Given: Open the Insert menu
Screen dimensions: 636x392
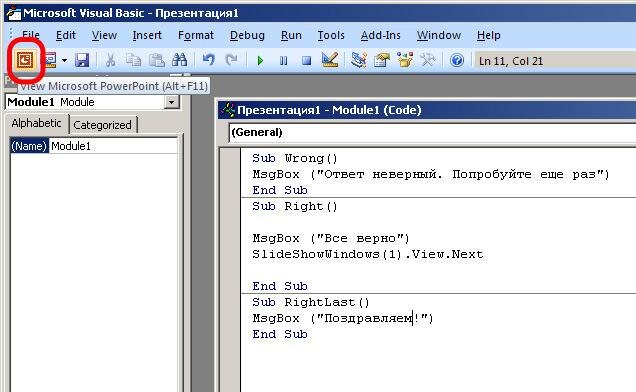Looking at the screenshot, I should coord(147,35).
